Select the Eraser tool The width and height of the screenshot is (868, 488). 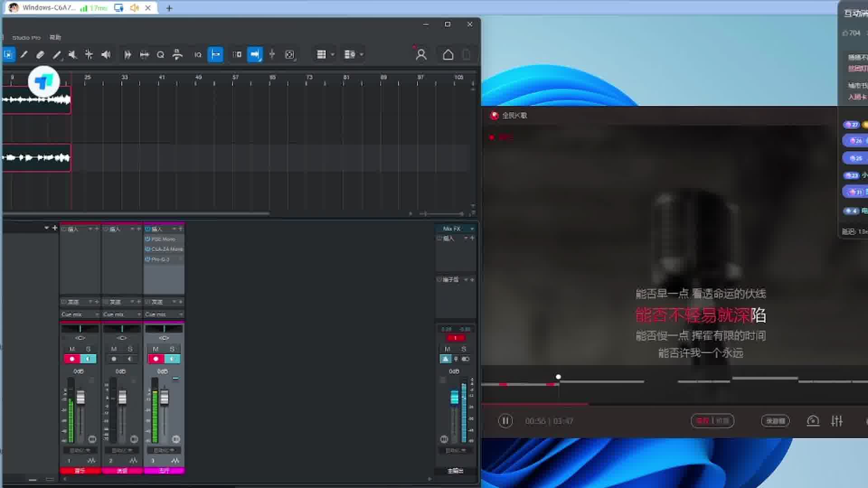41,54
